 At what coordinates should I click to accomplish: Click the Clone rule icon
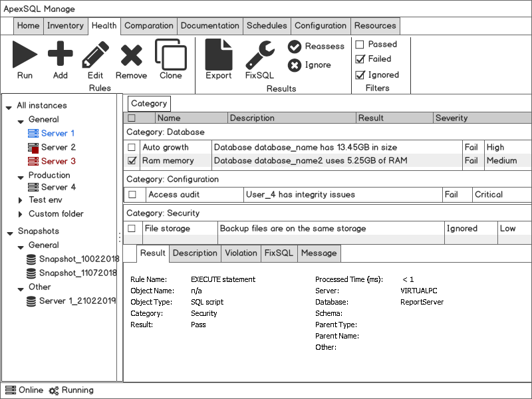point(170,55)
